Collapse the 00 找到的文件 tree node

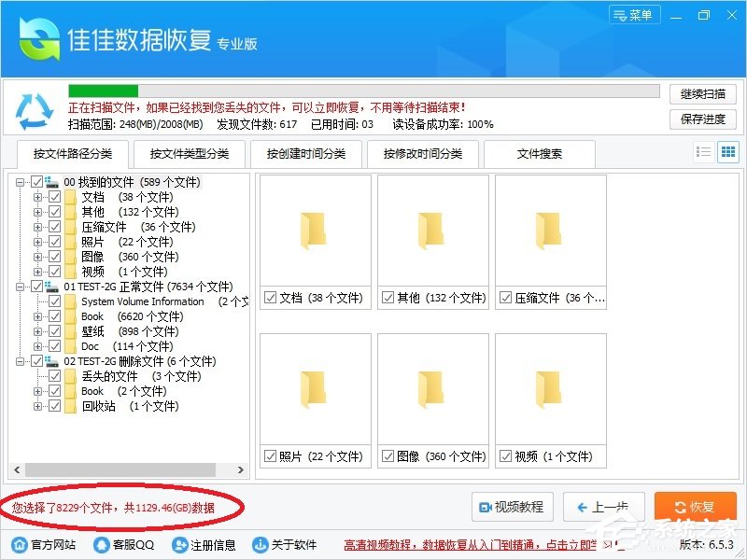tap(21, 182)
